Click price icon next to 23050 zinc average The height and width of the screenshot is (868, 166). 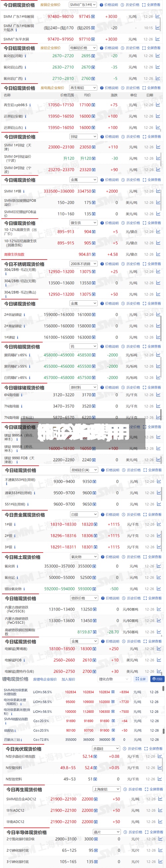pyautogui.click(x=94, y=147)
